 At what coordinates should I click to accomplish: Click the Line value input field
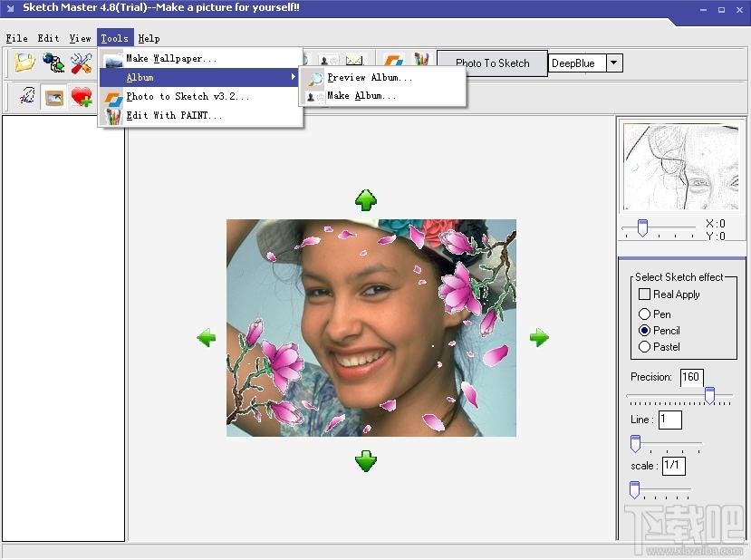(669, 420)
